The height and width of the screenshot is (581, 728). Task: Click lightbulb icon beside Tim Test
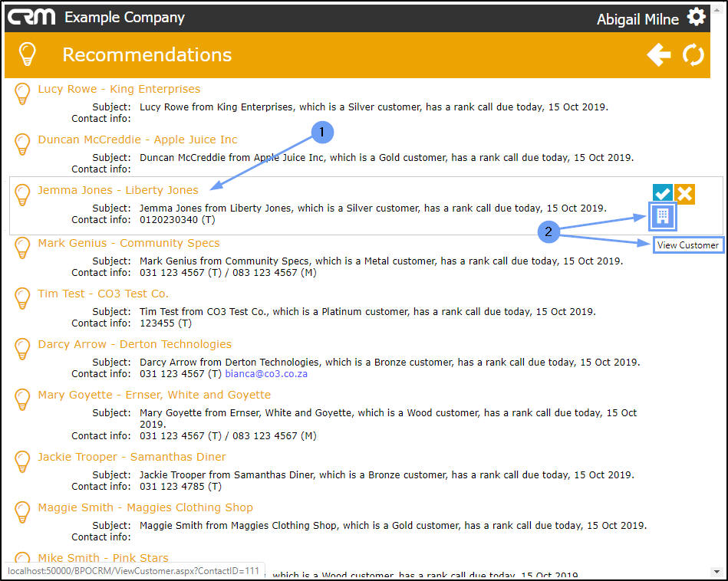(x=22, y=298)
